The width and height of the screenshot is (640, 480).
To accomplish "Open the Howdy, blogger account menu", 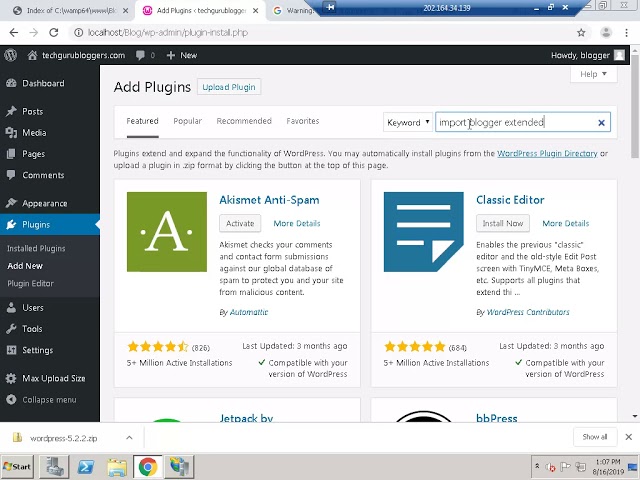I will click(x=587, y=55).
